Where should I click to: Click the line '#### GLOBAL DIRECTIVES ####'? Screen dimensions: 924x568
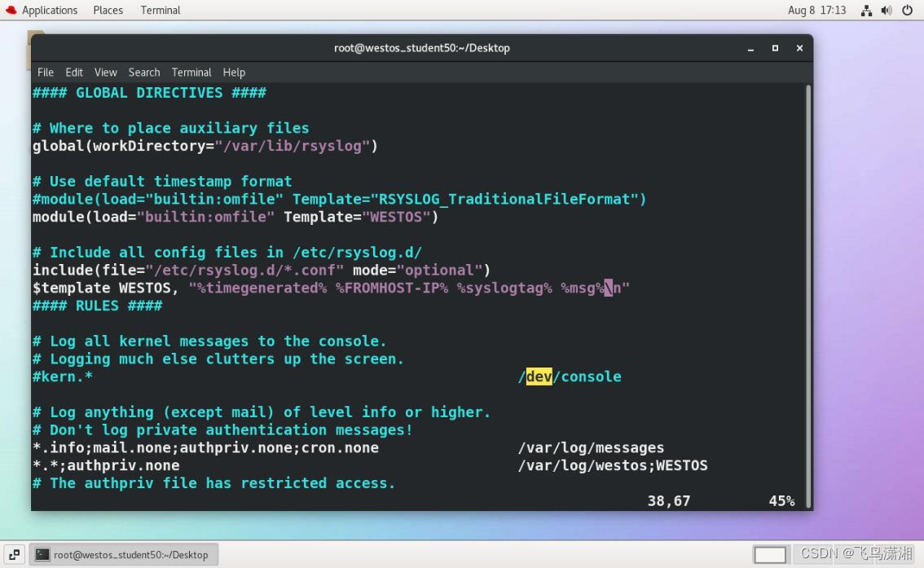click(x=150, y=93)
